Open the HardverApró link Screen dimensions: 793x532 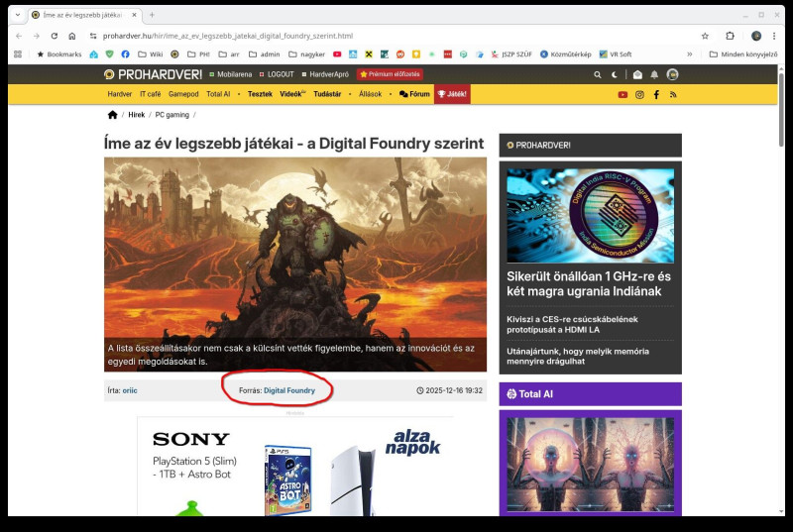325,74
